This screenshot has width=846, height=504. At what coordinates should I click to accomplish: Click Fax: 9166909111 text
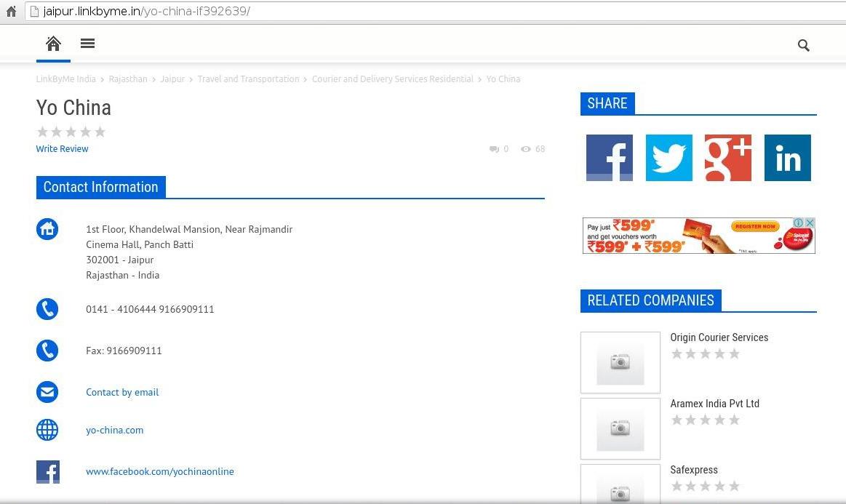(x=124, y=351)
